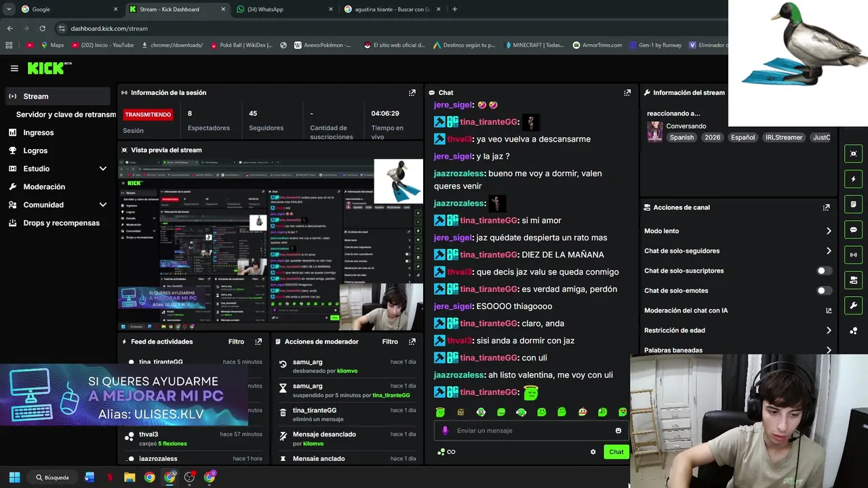Click the Spanish tag chip
Image resolution: width=868 pixels, height=488 pixels.
tap(682, 138)
